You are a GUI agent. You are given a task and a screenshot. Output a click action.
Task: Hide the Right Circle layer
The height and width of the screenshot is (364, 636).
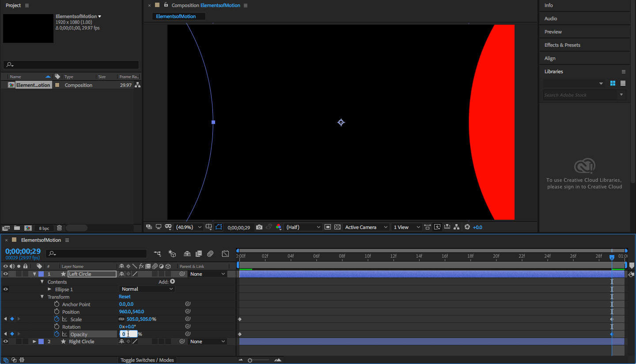click(x=6, y=341)
